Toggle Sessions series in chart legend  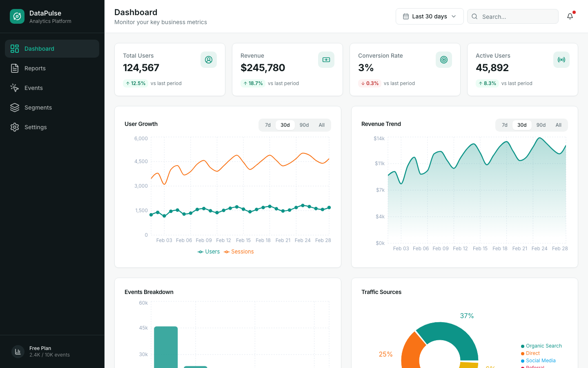(x=239, y=252)
